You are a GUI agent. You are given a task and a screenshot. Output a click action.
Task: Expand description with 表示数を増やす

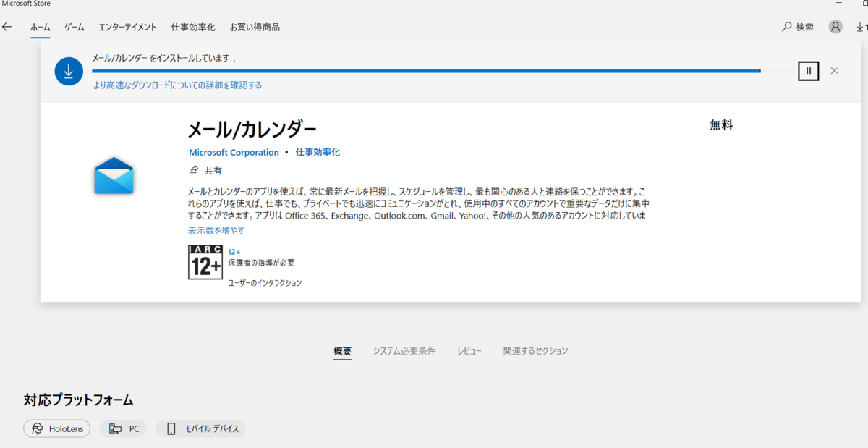(x=216, y=230)
